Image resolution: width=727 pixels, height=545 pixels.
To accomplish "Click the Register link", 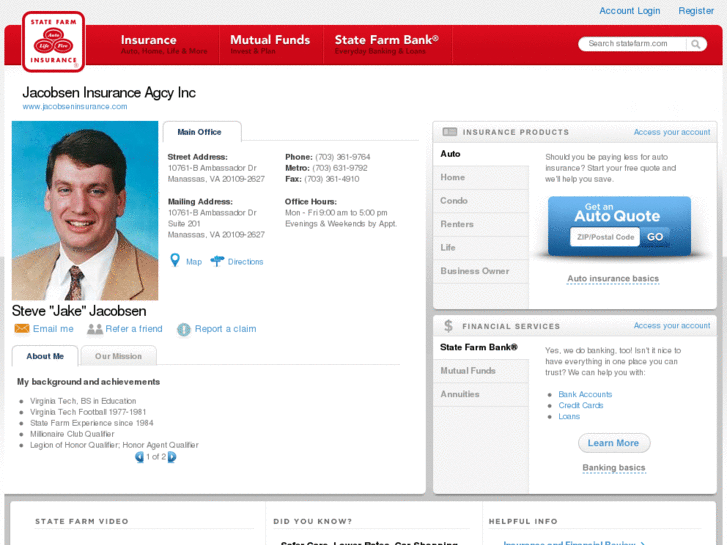I will [x=696, y=11].
